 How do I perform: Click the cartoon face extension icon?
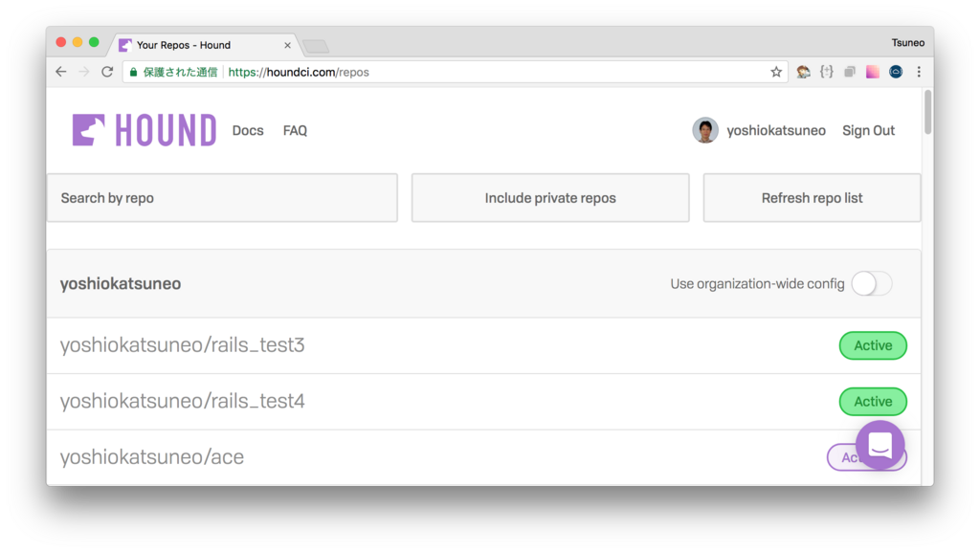pos(804,72)
